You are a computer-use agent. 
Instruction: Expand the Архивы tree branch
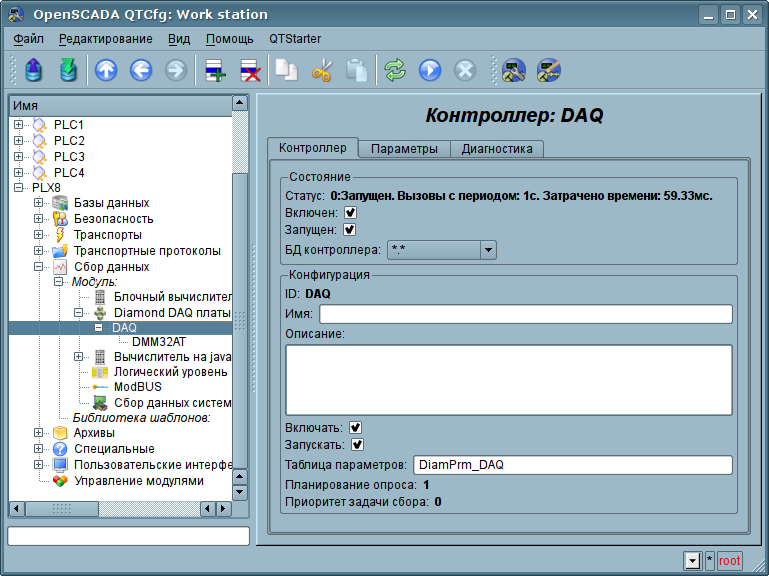pyautogui.click(x=38, y=433)
